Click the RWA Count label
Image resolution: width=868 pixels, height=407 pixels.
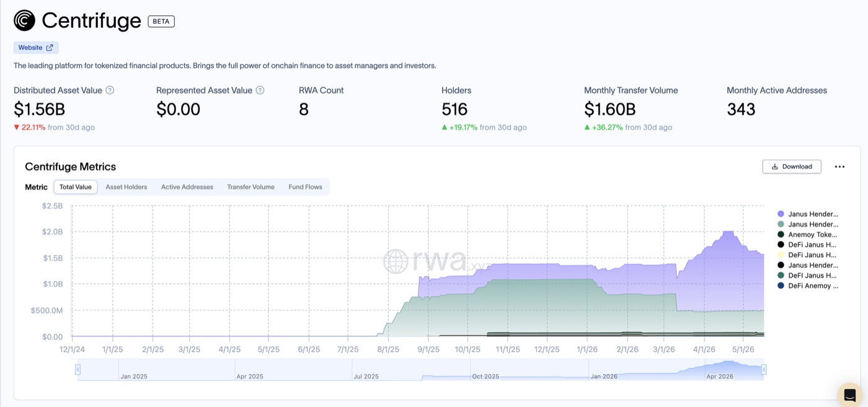(321, 90)
